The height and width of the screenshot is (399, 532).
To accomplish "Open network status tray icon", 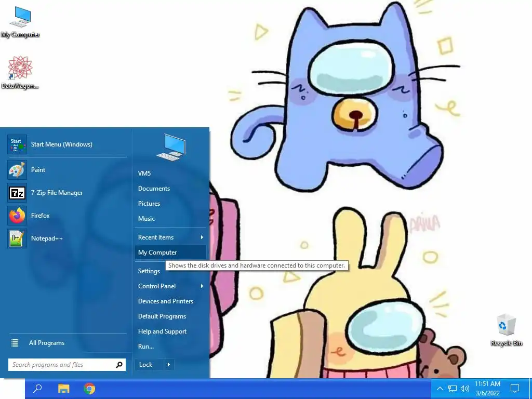I will click(x=453, y=389).
